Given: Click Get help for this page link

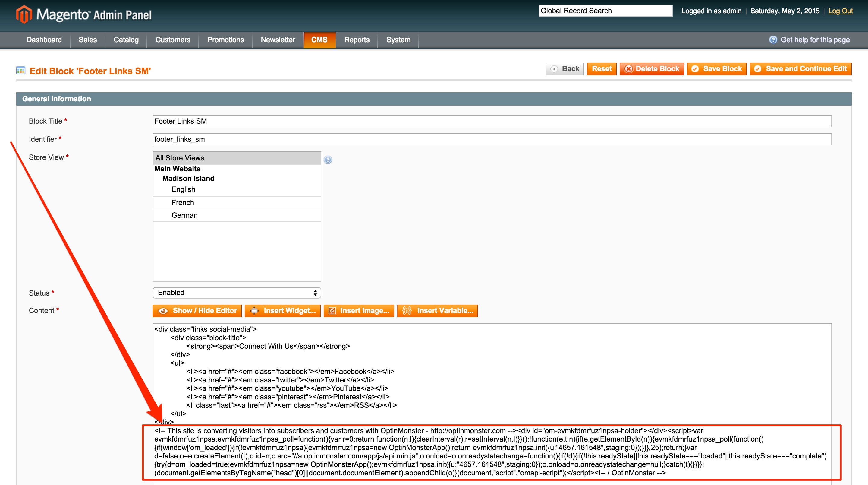Looking at the screenshot, I should [x=815, y=40].
